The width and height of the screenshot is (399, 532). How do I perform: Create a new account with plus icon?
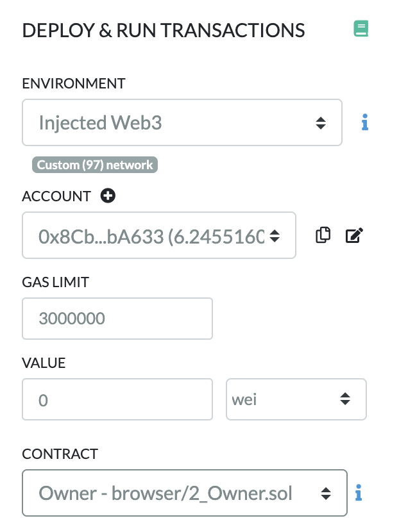108,196
